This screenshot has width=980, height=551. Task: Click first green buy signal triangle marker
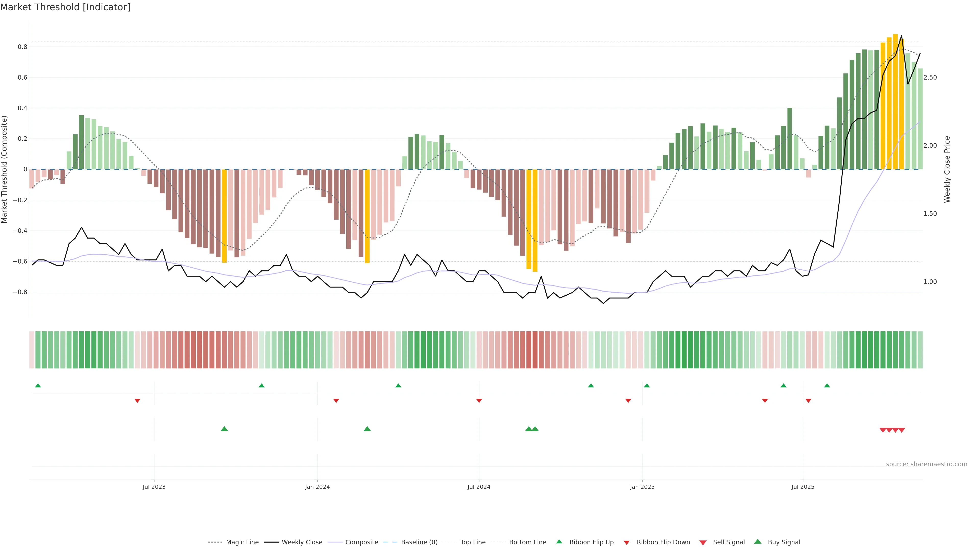coord(225,429)
